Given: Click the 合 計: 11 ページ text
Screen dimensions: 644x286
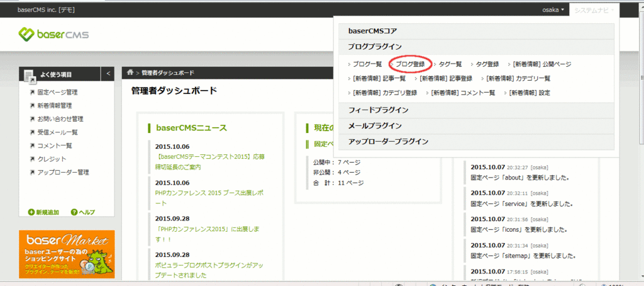Looking at the screenshot, I should [338, 182].
